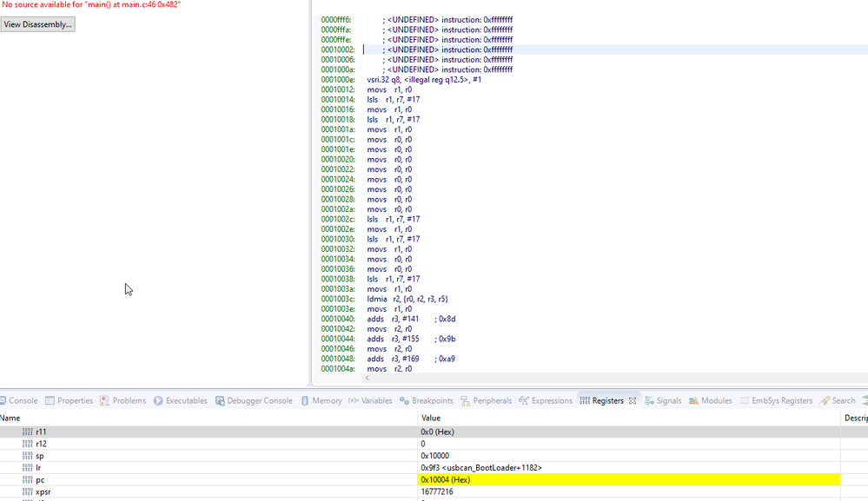Click the View Disassembly button
The image size is (868, 501).
click(38, 24)
